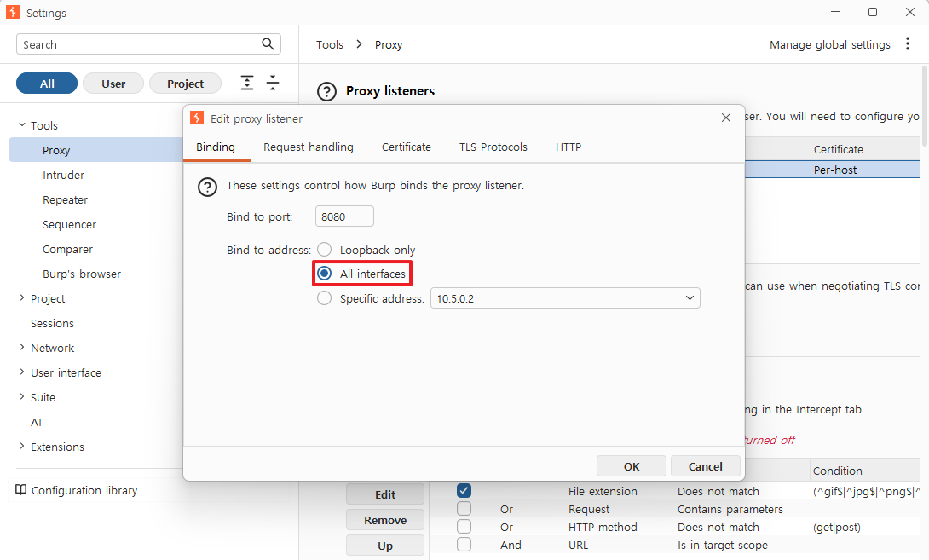Select AI in the settings tree
This screenshot has height=560, width=929.
pos(36,422)
